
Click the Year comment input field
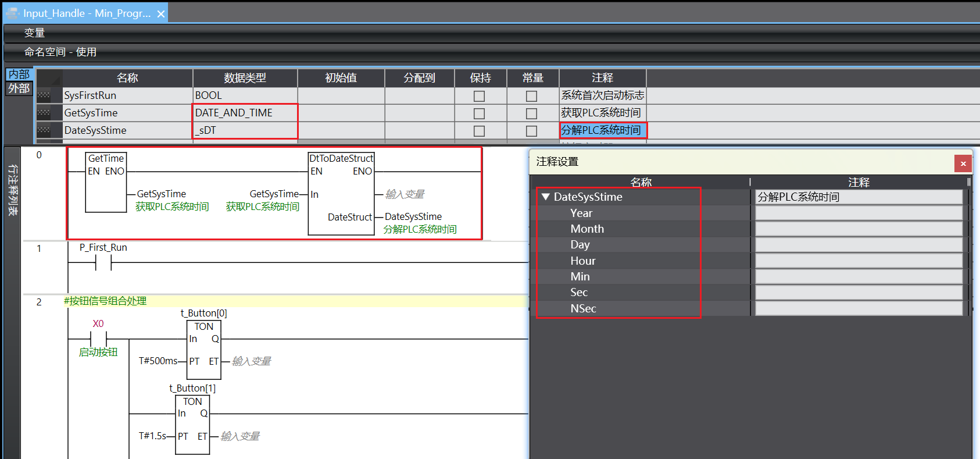[858, 214]
